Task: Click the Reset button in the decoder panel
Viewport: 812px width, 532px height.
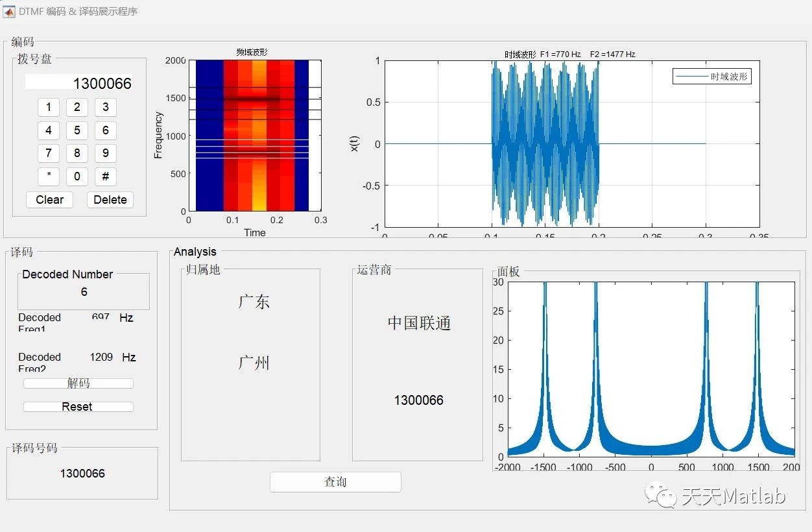Action: pos(78,406)
